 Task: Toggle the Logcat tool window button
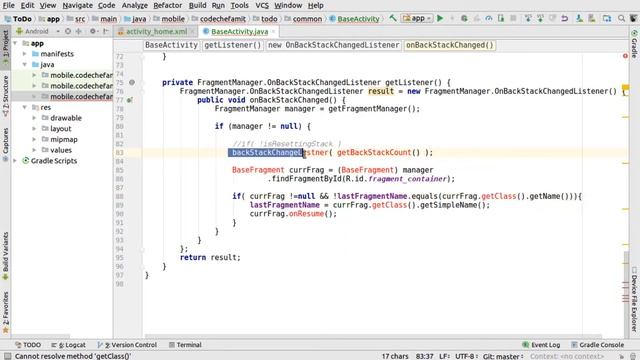68,345
